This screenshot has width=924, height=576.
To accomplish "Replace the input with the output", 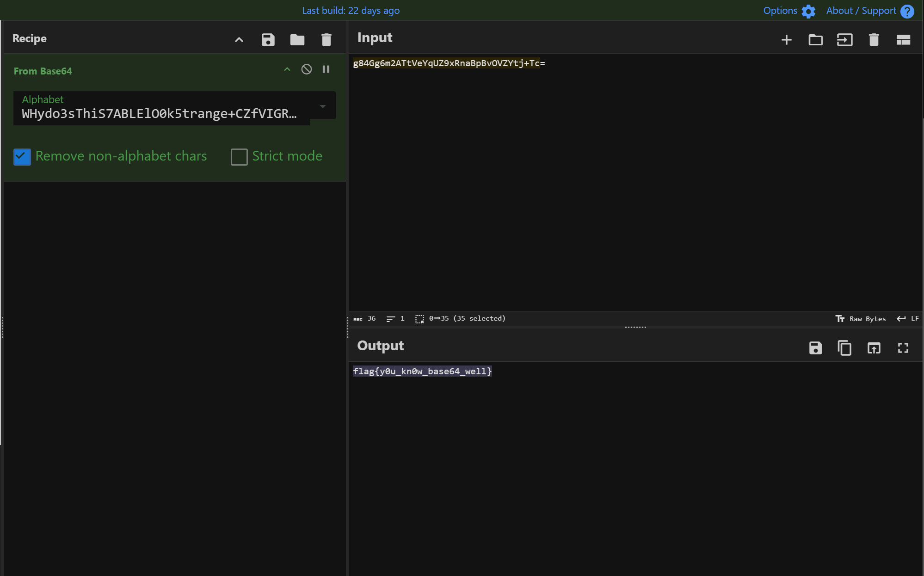I will click(874, 348).
